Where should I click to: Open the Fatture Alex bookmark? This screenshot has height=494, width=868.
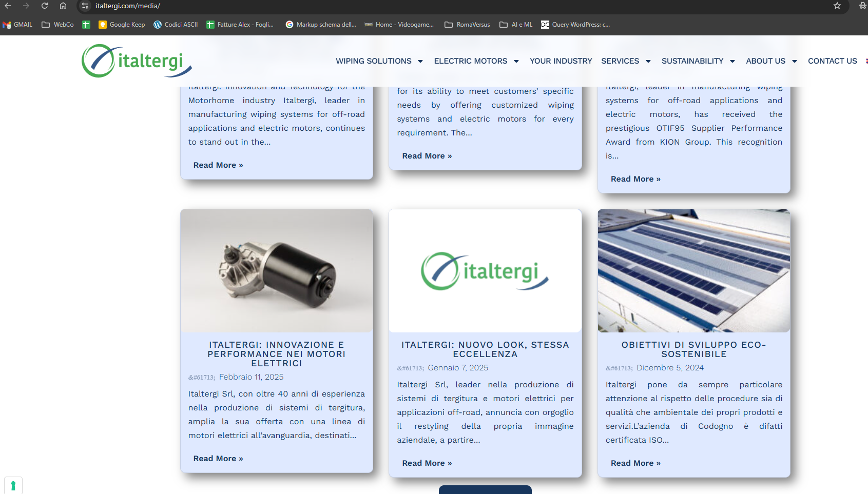(240, 25)
